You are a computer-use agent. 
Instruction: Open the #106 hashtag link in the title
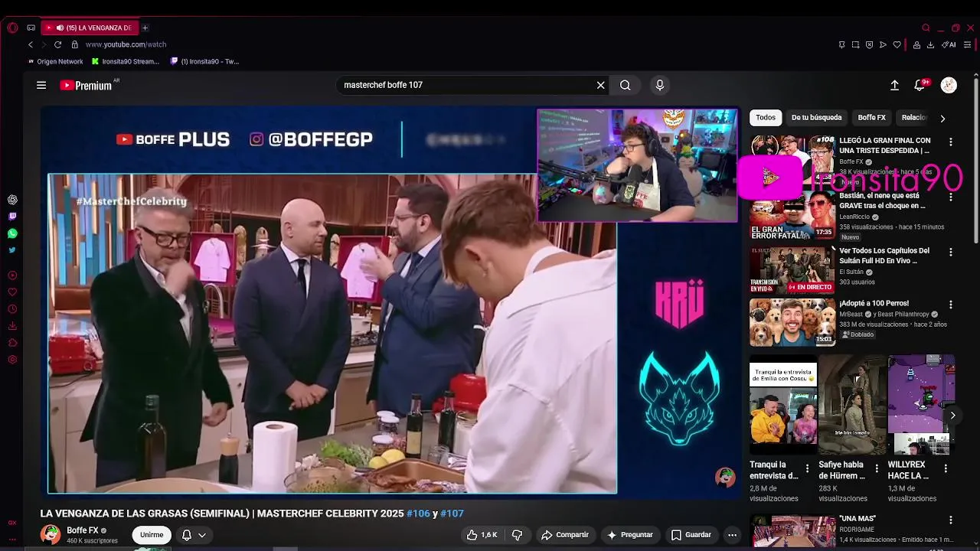tap(418, 514)
